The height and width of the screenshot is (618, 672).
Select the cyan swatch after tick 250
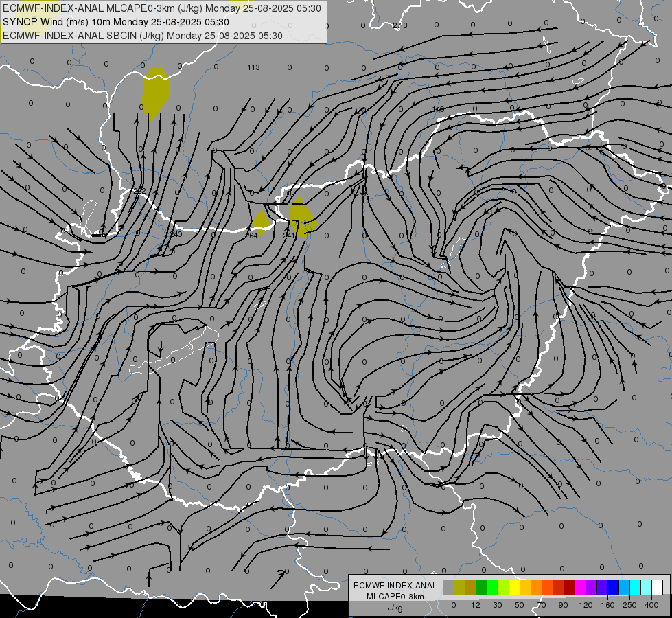(636, 587)
